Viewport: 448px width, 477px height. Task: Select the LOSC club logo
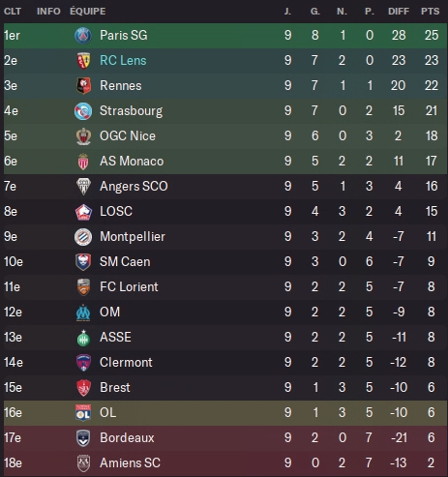(x=83, y=212)
